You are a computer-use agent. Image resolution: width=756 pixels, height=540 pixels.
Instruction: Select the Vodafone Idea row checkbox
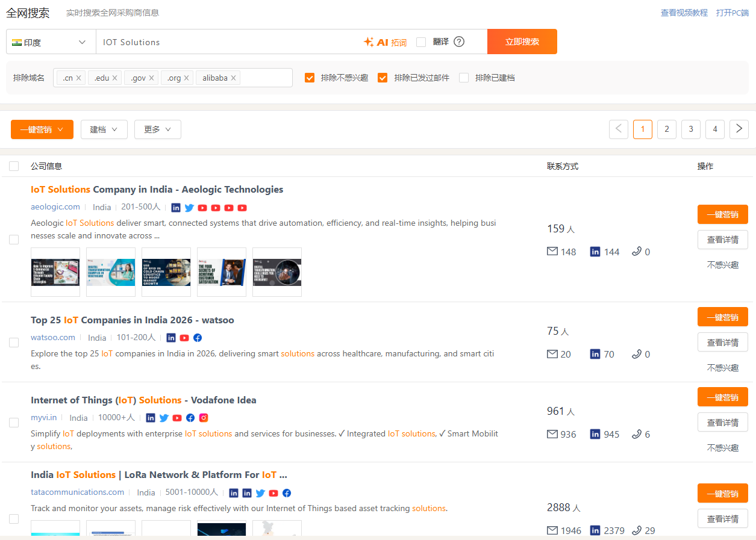[14, 423]
